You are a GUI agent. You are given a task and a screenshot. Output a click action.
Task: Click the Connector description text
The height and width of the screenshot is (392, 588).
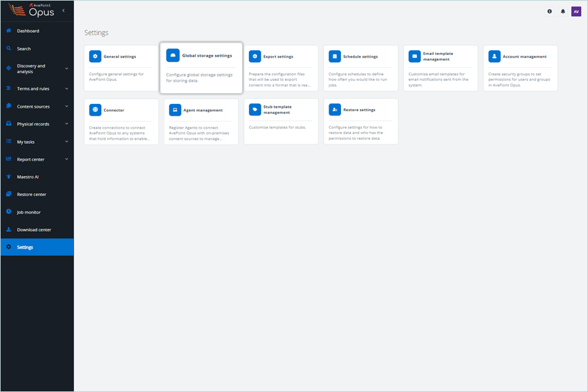coord(120,133)
